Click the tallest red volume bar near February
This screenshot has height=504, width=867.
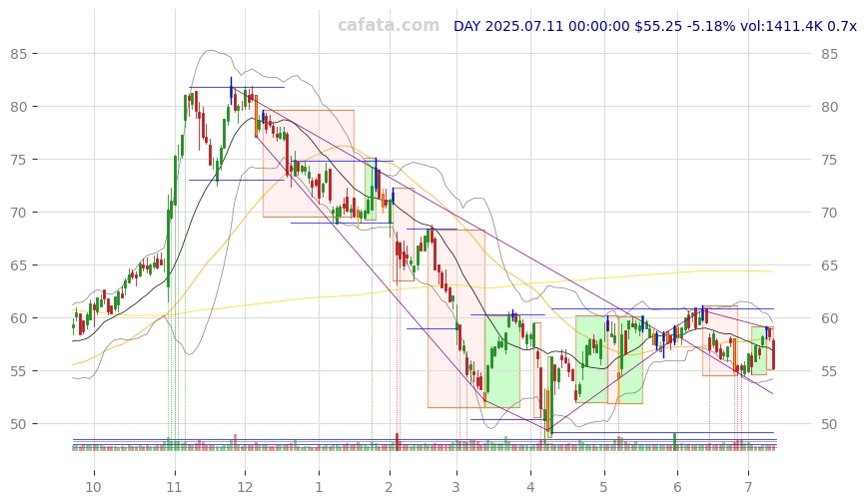[397, 442]
